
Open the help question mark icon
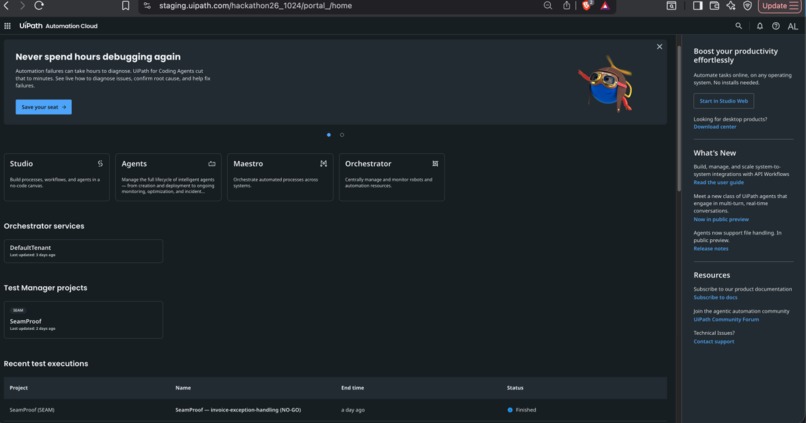[776, 26]
